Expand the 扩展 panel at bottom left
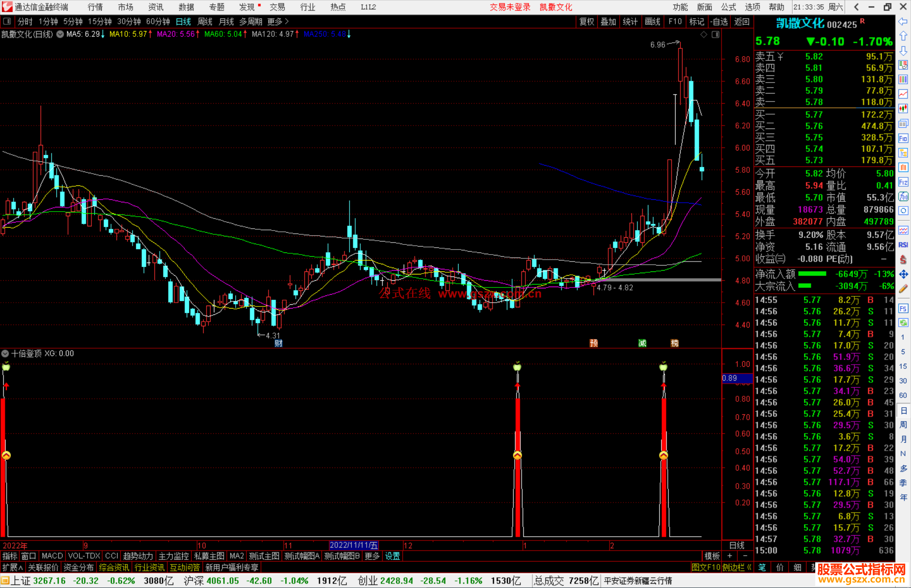The image size is (911, 588). click(13, 567)
